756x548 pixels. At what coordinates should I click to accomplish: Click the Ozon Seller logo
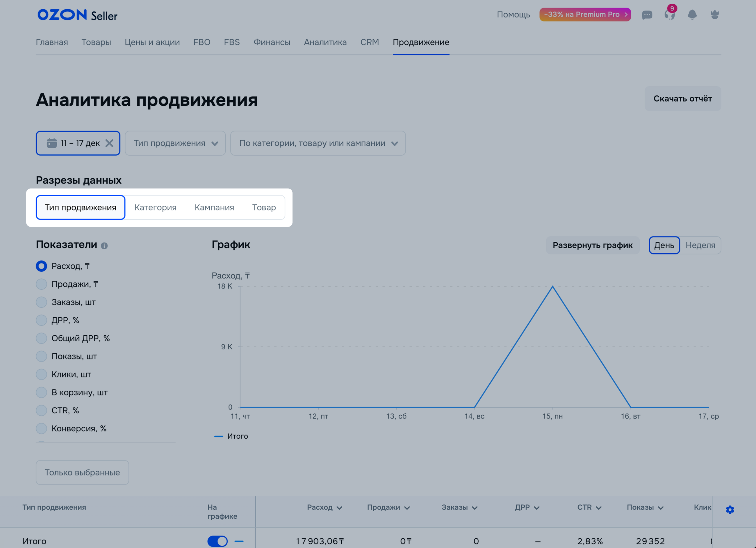[77, 15]
